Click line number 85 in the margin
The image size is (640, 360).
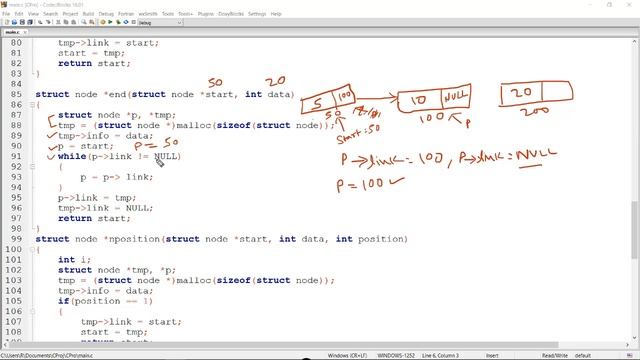pyautogui.click(x=16, y=94)
